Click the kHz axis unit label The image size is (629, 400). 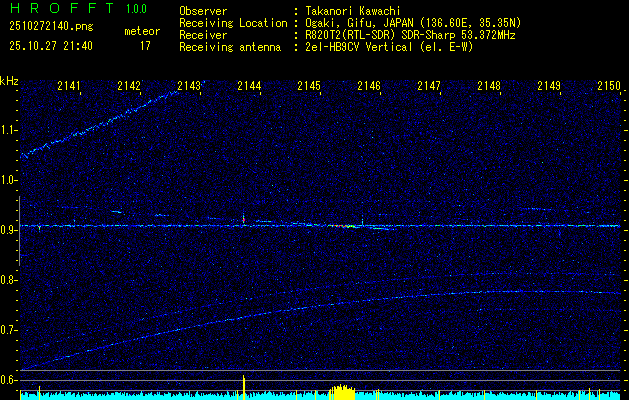9,80
